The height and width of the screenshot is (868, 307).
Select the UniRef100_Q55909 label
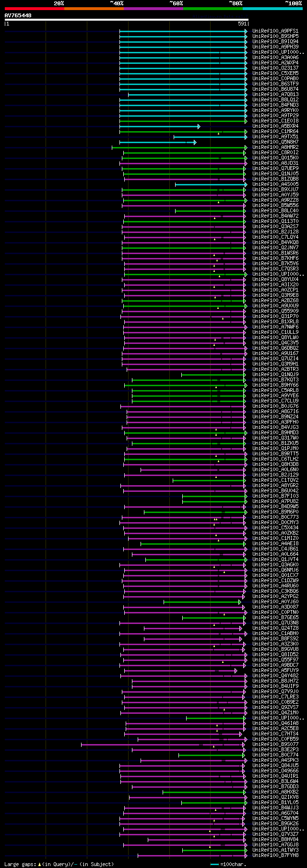(x=275, y=311)
